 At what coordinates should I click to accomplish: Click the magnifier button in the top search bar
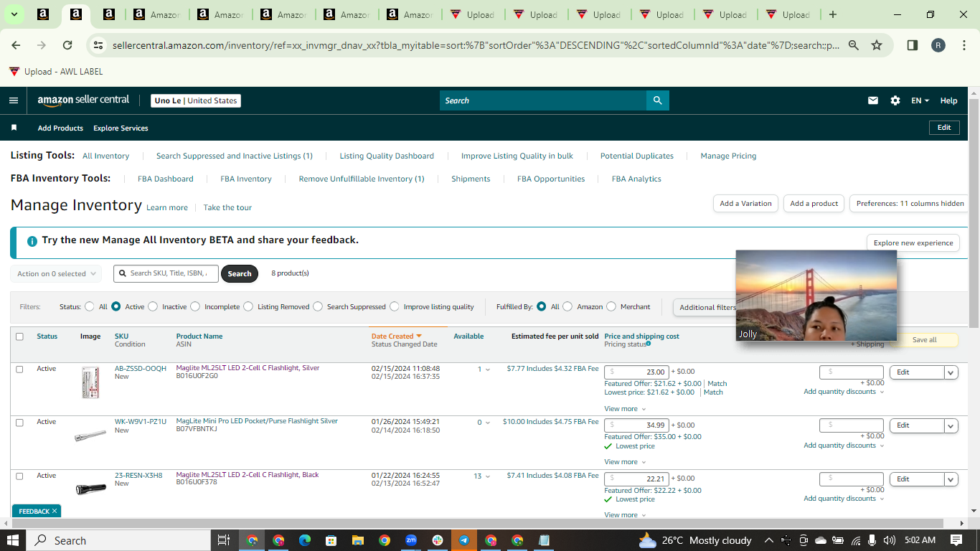[657, 100]
